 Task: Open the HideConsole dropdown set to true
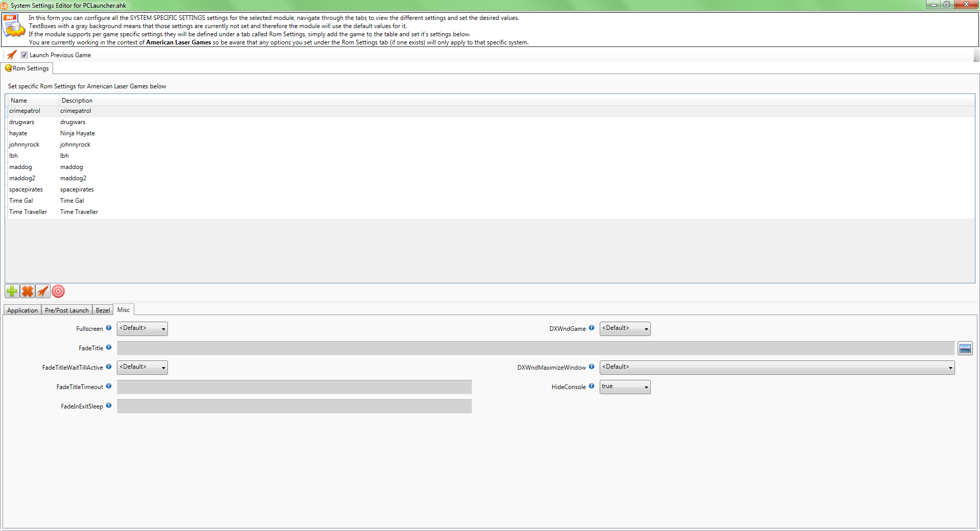point(625,387)
